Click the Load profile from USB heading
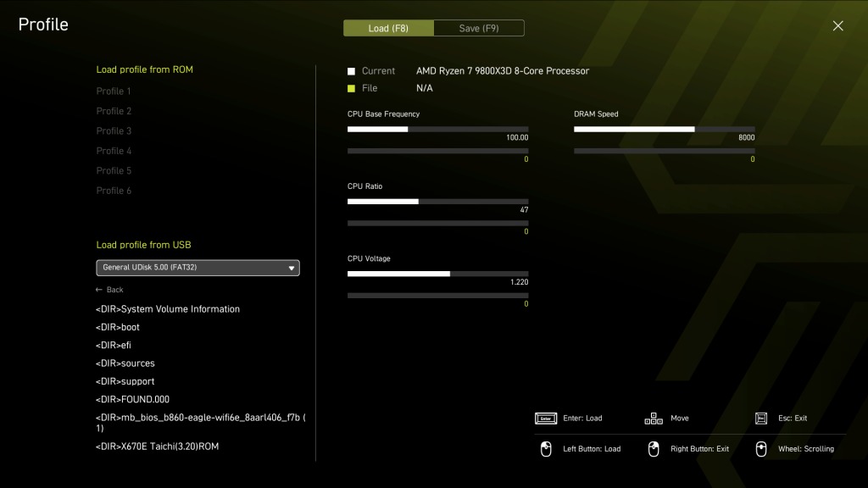 143,245
